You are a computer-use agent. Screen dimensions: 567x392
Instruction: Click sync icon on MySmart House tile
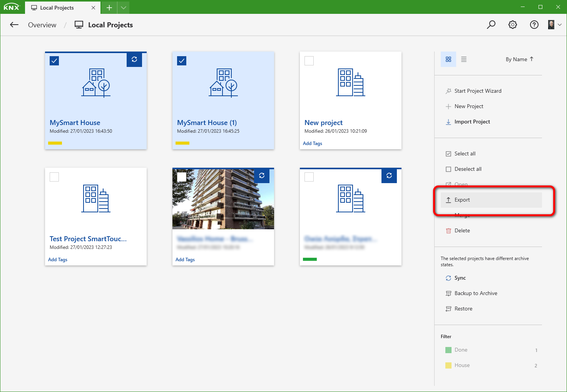point(134,60)
